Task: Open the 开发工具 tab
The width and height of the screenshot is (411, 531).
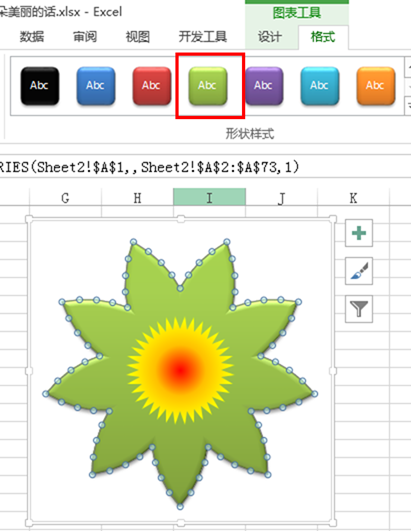Action: (203, 37)
